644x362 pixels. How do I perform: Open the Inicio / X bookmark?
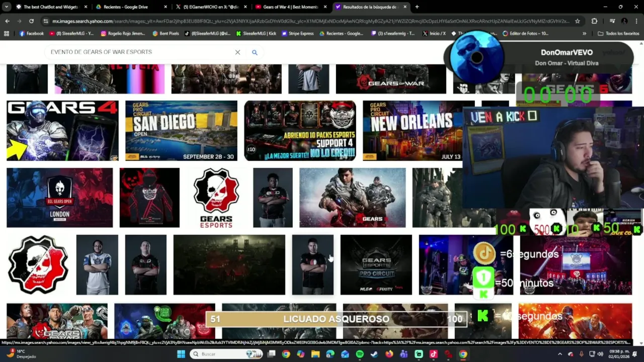(434, 33)
